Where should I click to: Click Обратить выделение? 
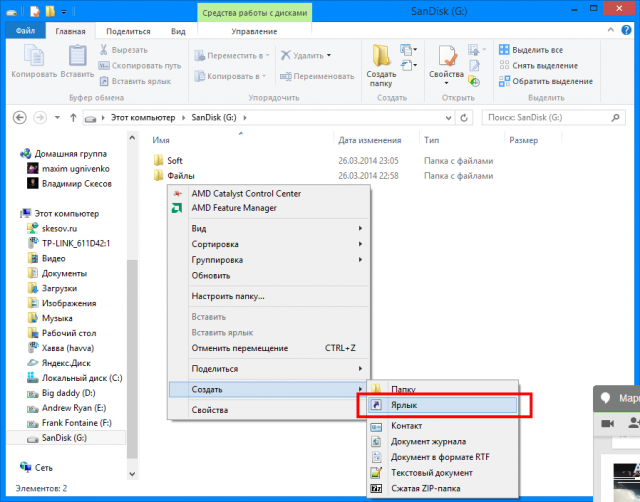pyautogui.click(x=546, y=81)
